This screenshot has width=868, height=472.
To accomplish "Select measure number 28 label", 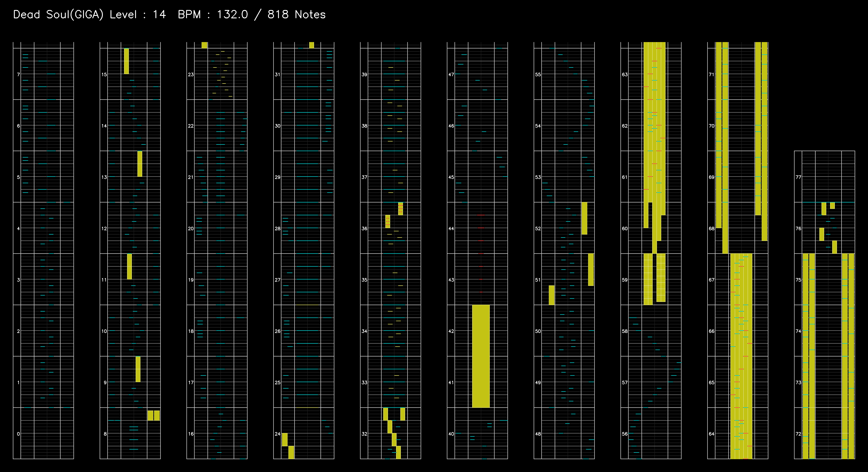I will tap(278, 228).
